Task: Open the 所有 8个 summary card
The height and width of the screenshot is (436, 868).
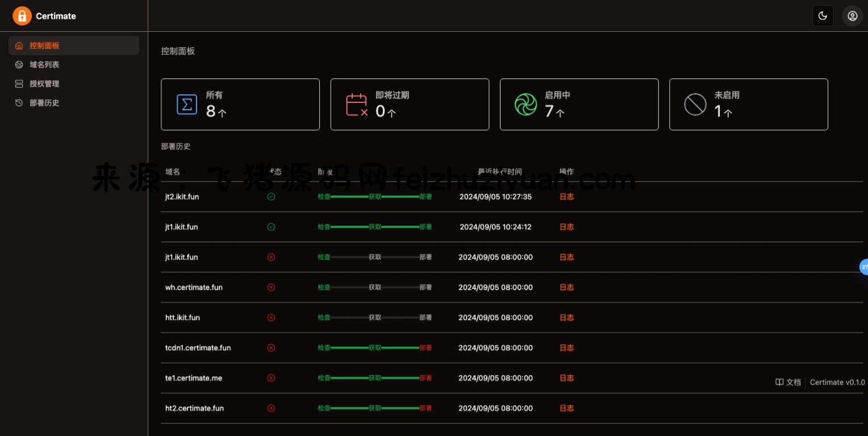Action: tap(240, 105)
